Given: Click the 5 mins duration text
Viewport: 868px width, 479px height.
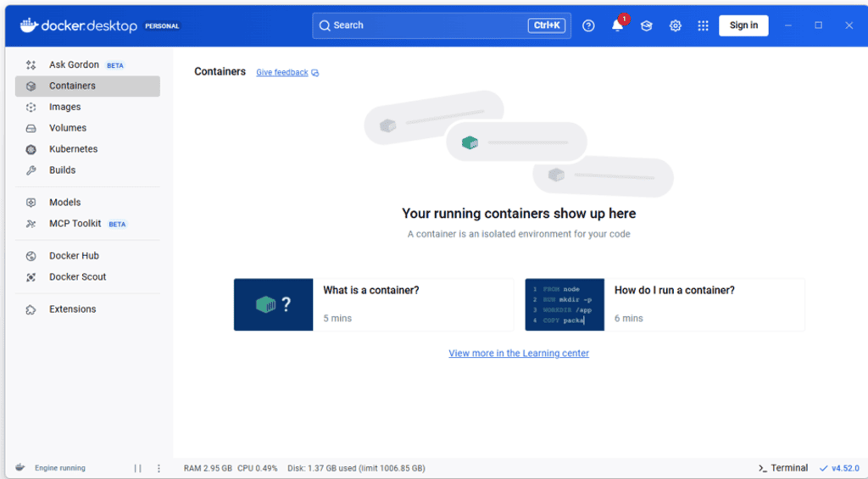Looking at the screenshot, I should click(x=337, y=319).
